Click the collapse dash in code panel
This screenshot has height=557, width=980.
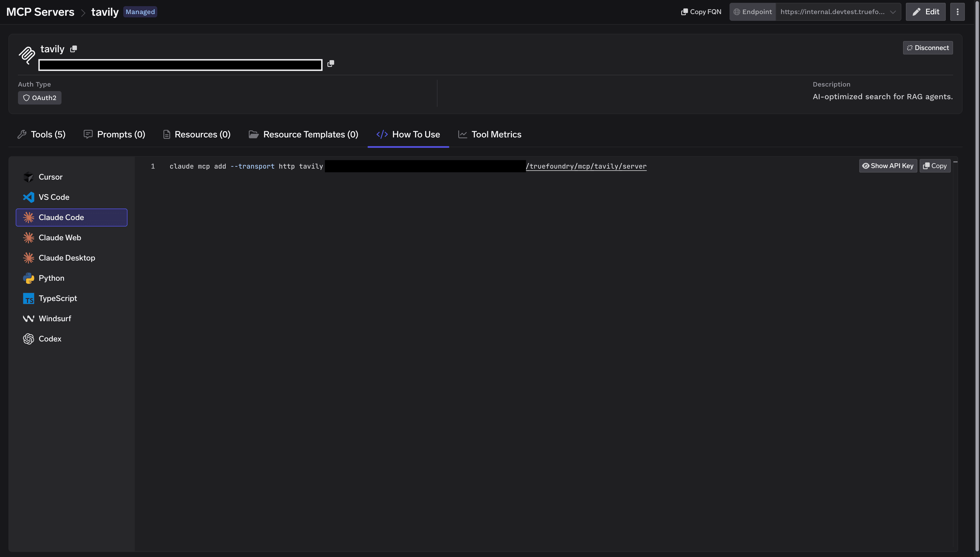tap(955, 162)
